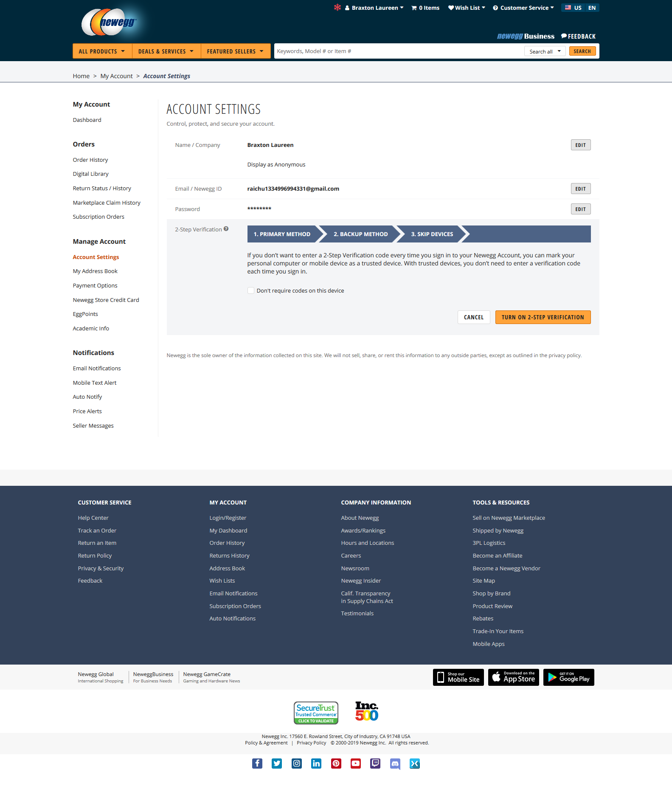The width and height of the screenshot is (672, 789).
Task: Check Don't require codes on this device
Action: coord(251,290)
